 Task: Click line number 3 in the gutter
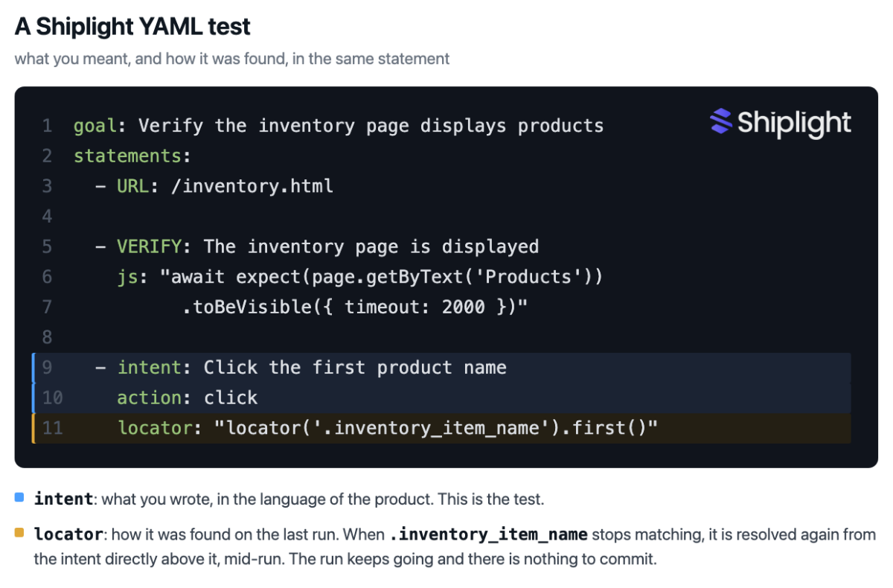click(x=47, y=186)
